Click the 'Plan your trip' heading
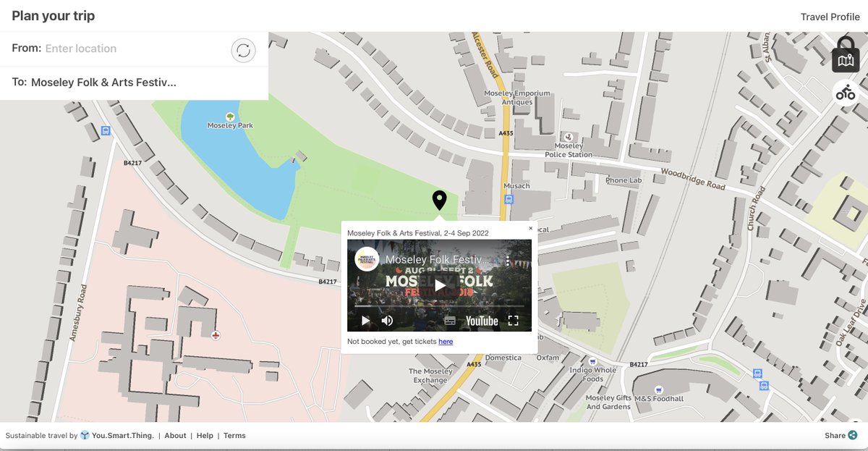The image size is (868, 451). pyautogui.click(x=54, y=16)
